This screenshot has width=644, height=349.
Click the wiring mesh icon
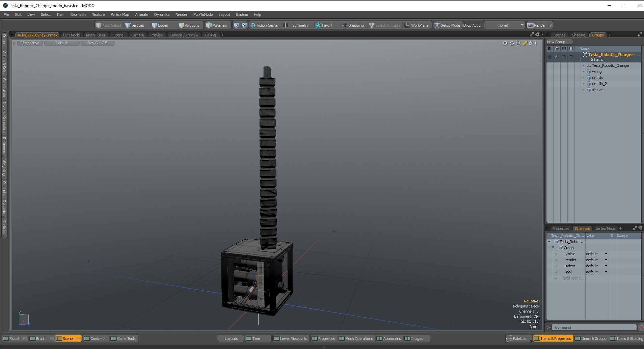click(x=589, y=72)
